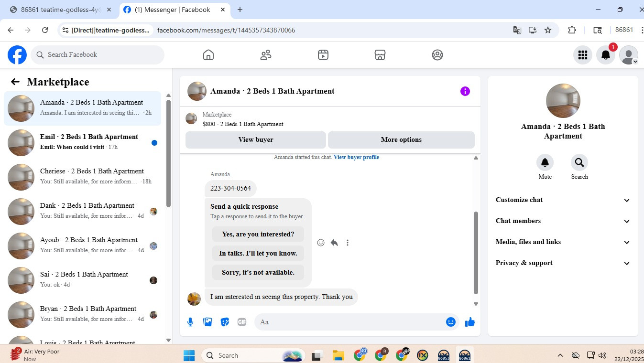
Task: Open Dank's conversation
Action: point(83,212)
